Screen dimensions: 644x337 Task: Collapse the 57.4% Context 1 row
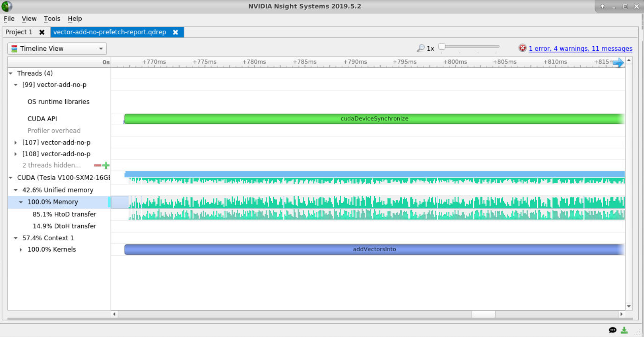[16, 238]
